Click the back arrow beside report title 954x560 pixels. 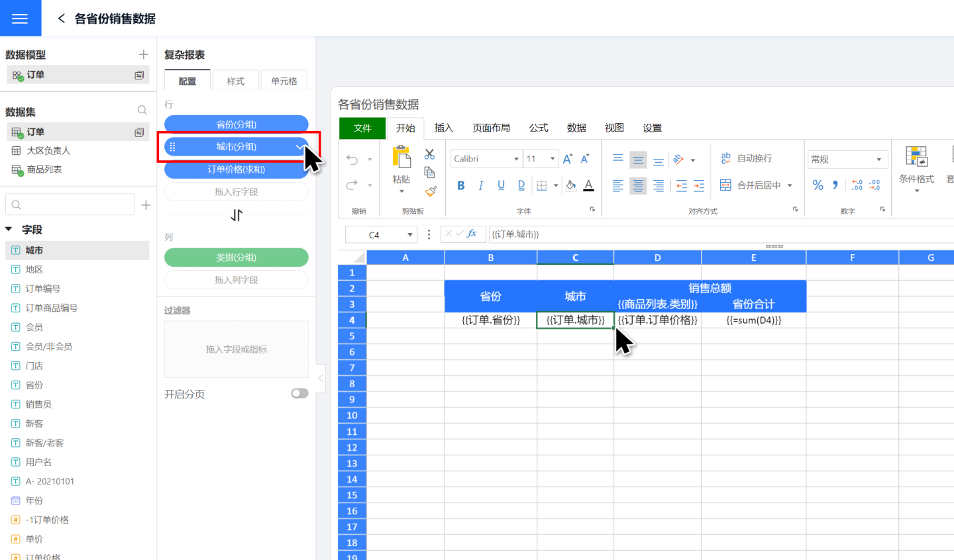[61, 19]
